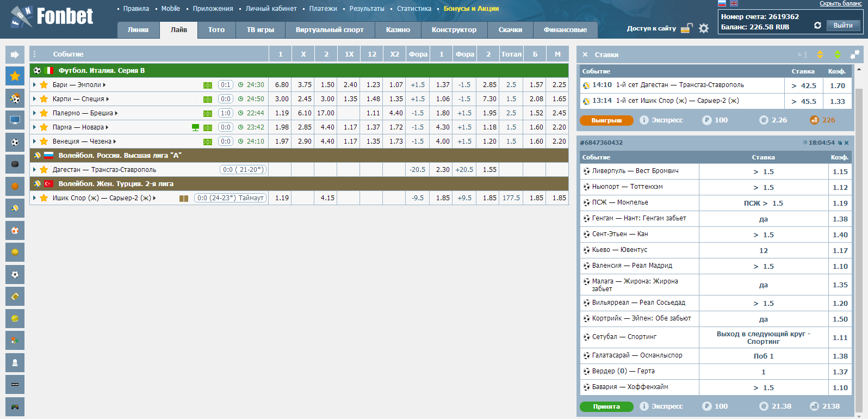This screenshot has height=419, width=868.
Task: Open the Казино tab
Action: click(x=398, y=30)
